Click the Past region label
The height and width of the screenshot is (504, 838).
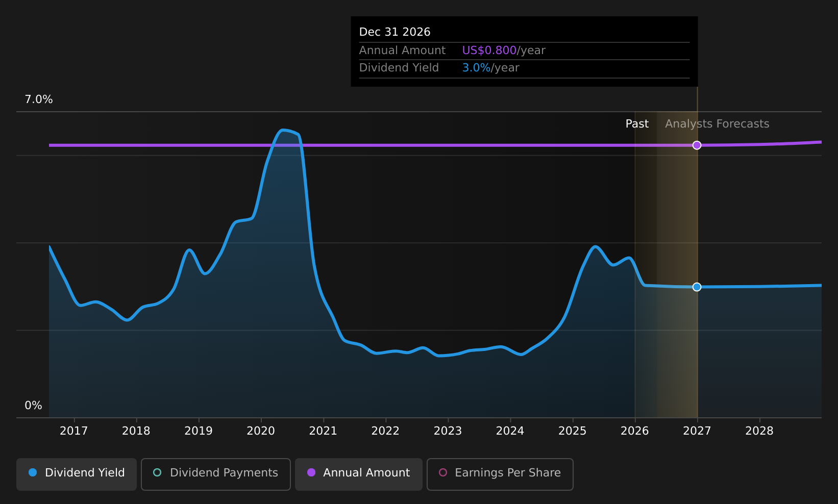637,124
